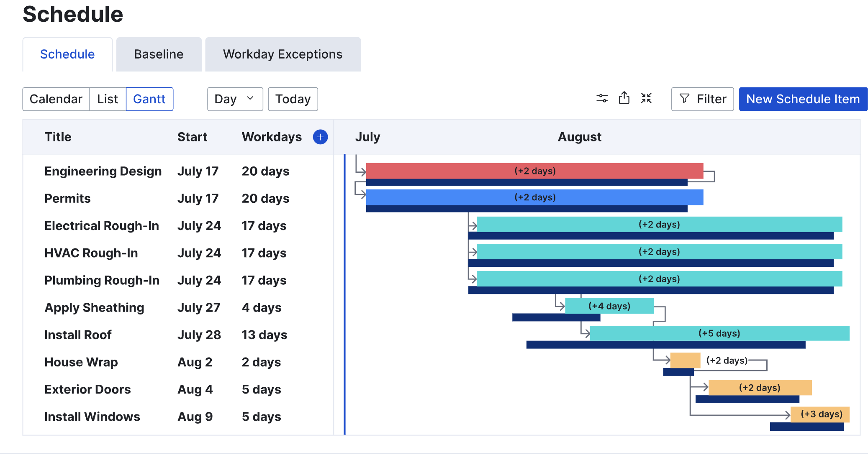The height and width of the screenshot is (455, 868).
Task: Select the Schedule tab
Action: [x=67, y=54]
